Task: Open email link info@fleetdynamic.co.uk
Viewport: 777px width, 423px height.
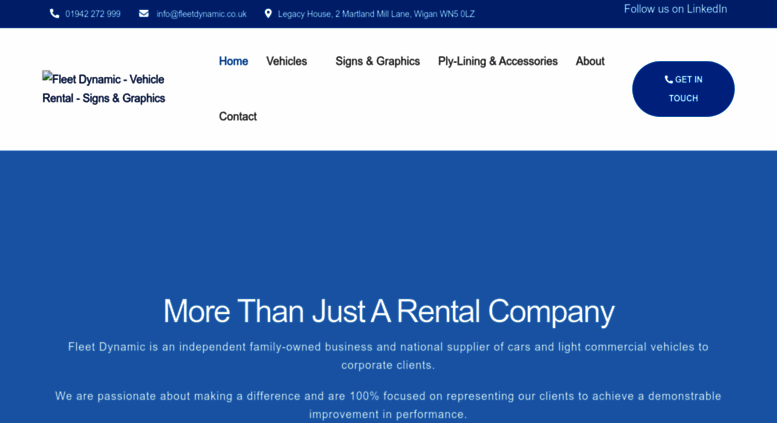Action: [201, 14]
